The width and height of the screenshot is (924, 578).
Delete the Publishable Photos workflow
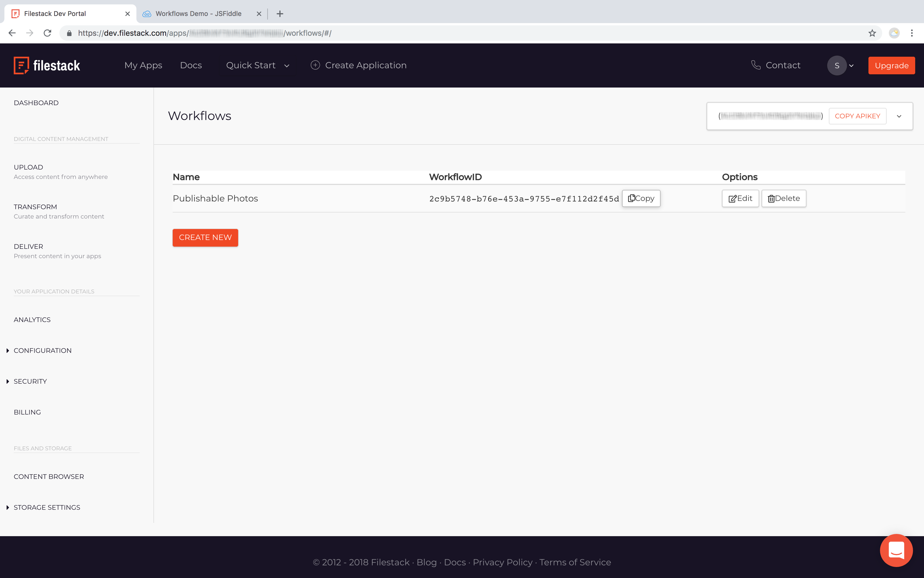(784, 198)
